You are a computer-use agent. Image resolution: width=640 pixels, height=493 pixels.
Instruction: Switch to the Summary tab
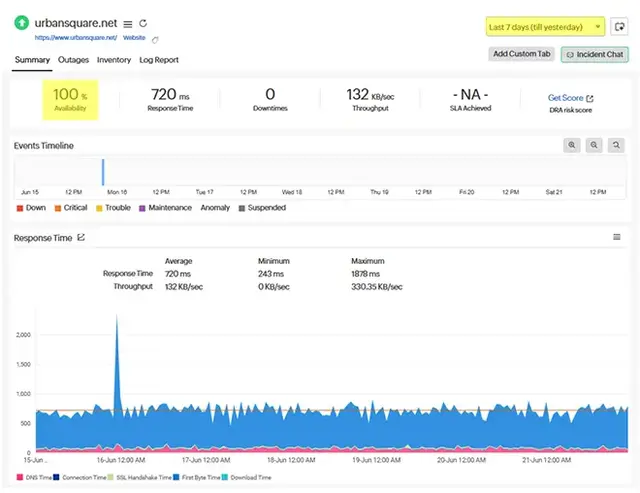(32, 60)
